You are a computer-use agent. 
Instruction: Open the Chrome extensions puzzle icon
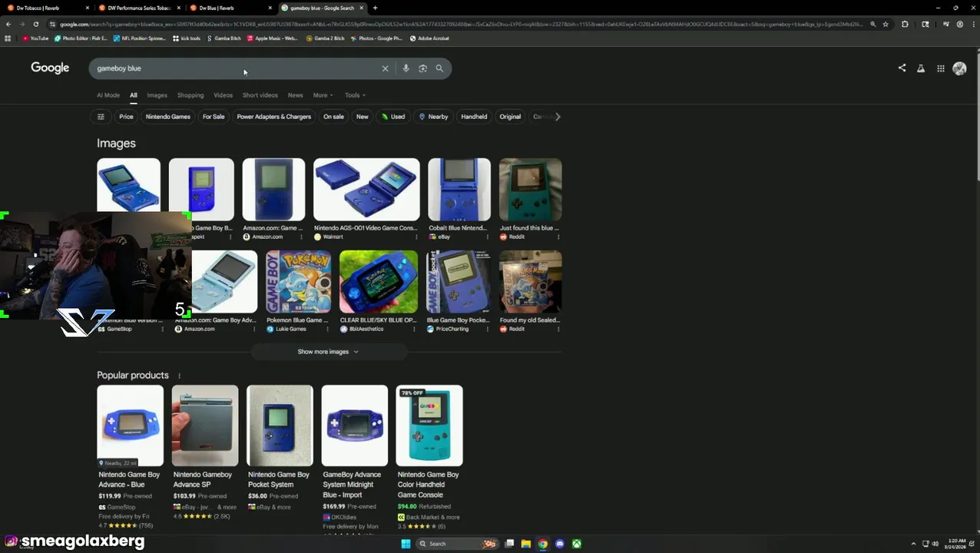[x=905, y=24]
